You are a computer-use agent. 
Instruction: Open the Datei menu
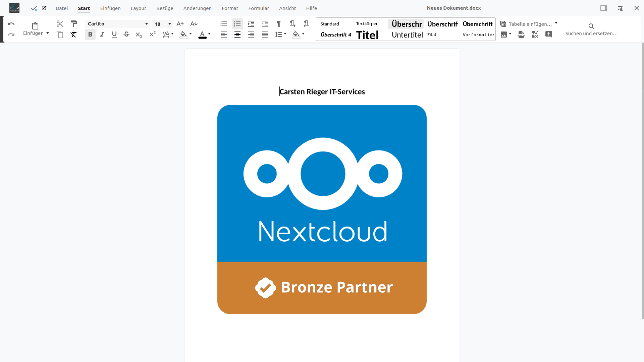(x=62, y=8)
